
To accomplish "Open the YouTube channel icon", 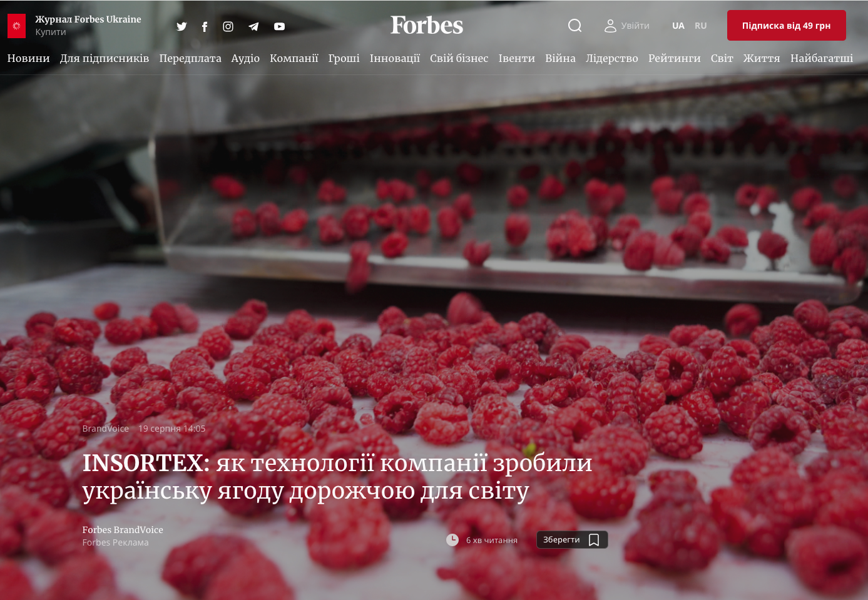I will [279, 26].
